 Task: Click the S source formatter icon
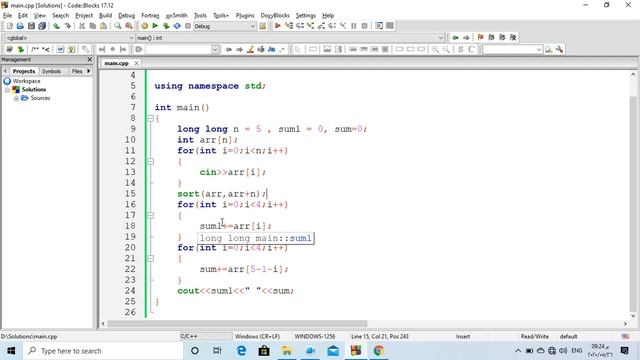point(460,49)
